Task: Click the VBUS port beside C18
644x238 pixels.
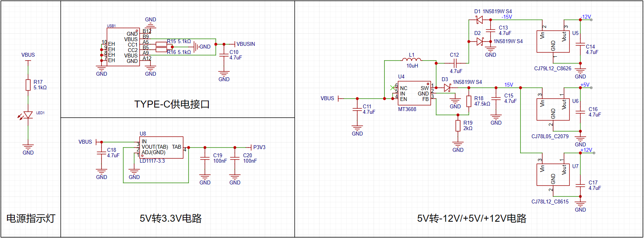Action: pos(85,142)
